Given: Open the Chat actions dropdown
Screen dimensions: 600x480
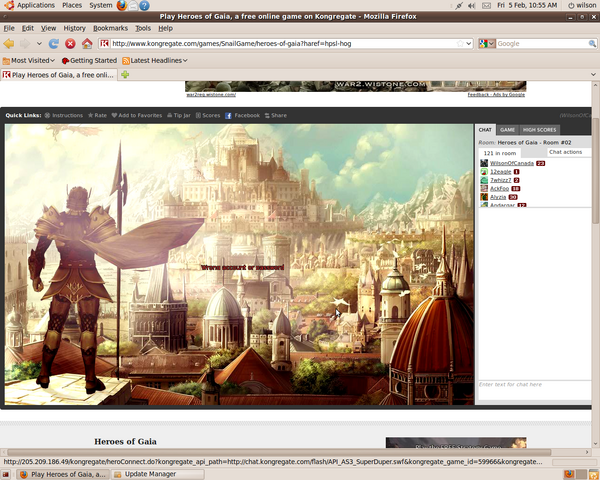Looking at the screenshot, I should (x=569, y=152).
